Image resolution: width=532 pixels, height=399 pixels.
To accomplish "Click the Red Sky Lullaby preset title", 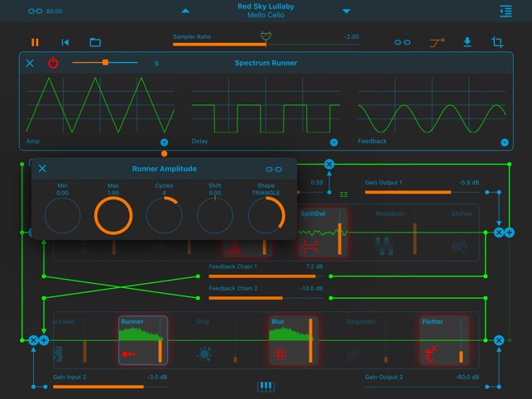I will pyautogui.click(x=266, y=7).
